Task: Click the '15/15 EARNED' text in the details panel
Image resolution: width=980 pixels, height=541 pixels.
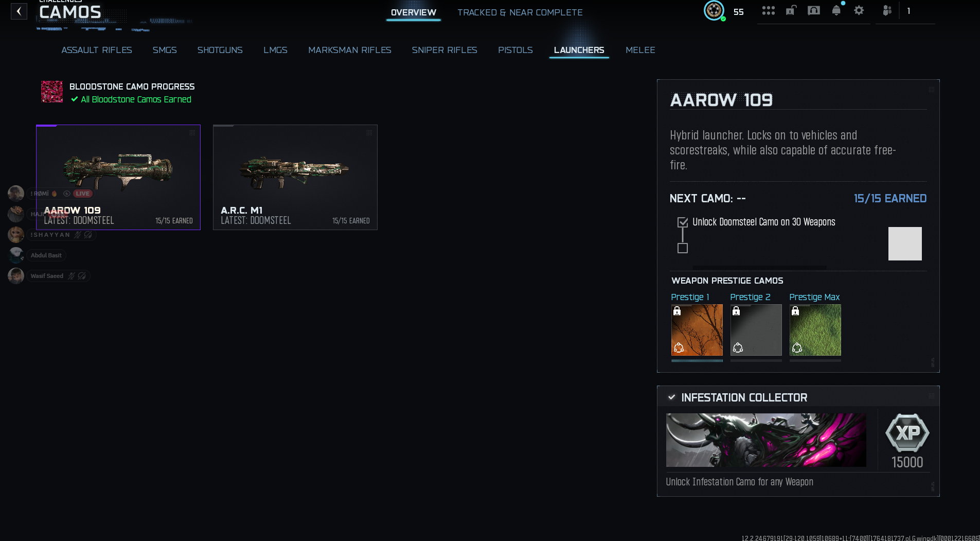Action: point(890,199)
